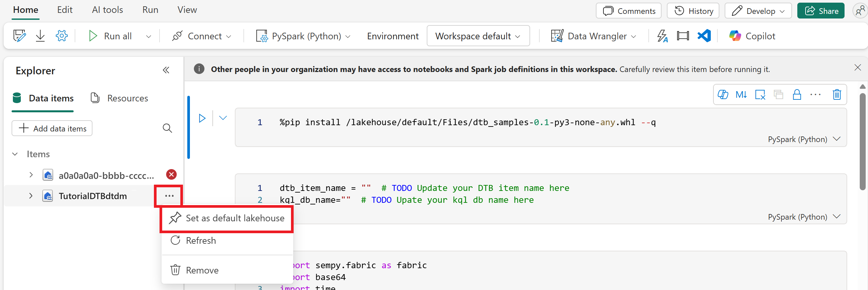Click the Run all button label

click(118, 36)
